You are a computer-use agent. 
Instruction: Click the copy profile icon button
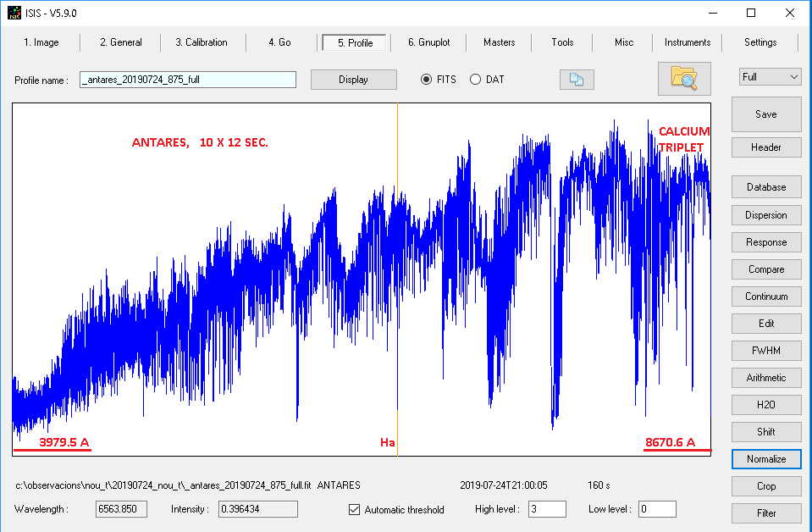pos(577,80)
